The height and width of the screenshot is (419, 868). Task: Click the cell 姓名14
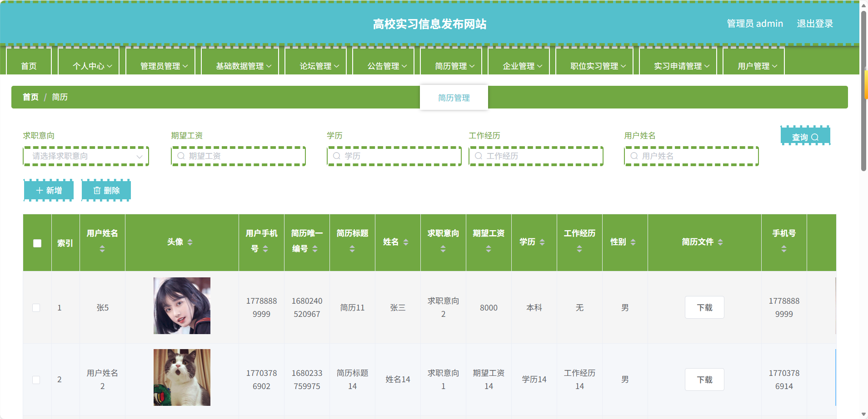click(398, 380)
